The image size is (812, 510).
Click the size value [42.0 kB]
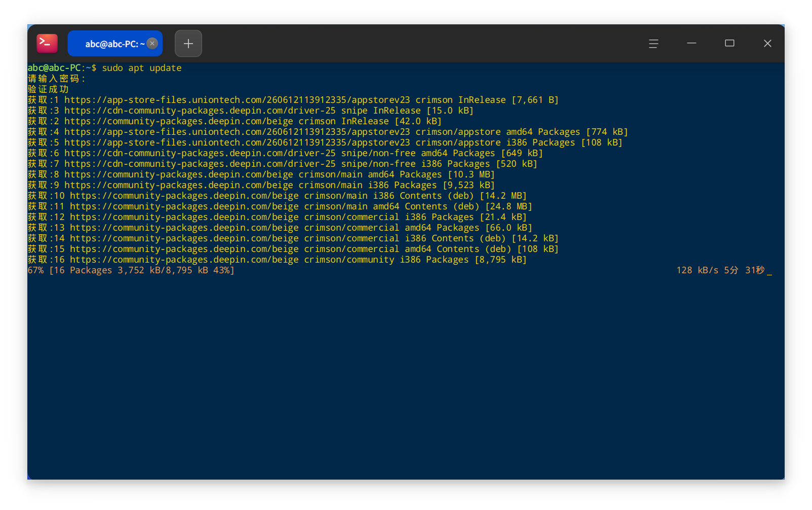click(x=418, y=121)
